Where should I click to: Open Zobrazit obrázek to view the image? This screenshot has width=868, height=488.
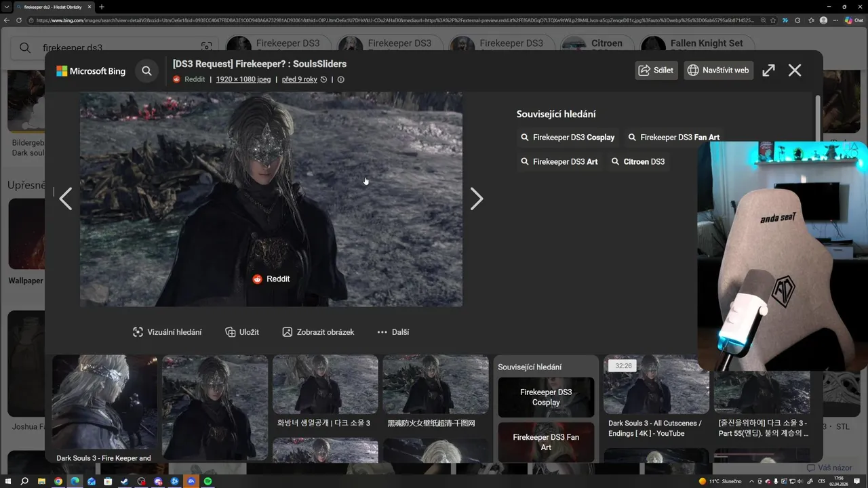tap(318, 332)
